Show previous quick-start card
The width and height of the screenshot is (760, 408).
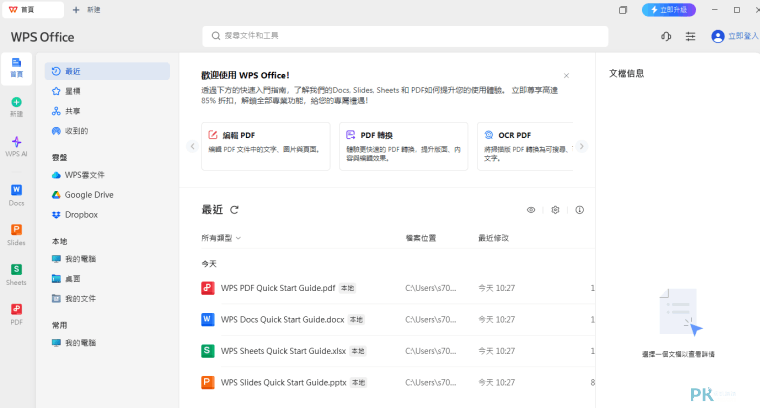(192, 146)
